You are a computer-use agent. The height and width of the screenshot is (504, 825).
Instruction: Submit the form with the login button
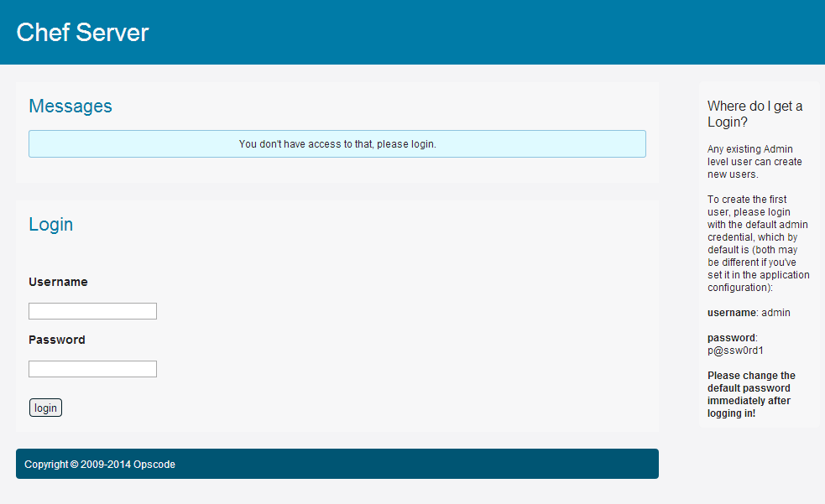[x=46, y=408]
